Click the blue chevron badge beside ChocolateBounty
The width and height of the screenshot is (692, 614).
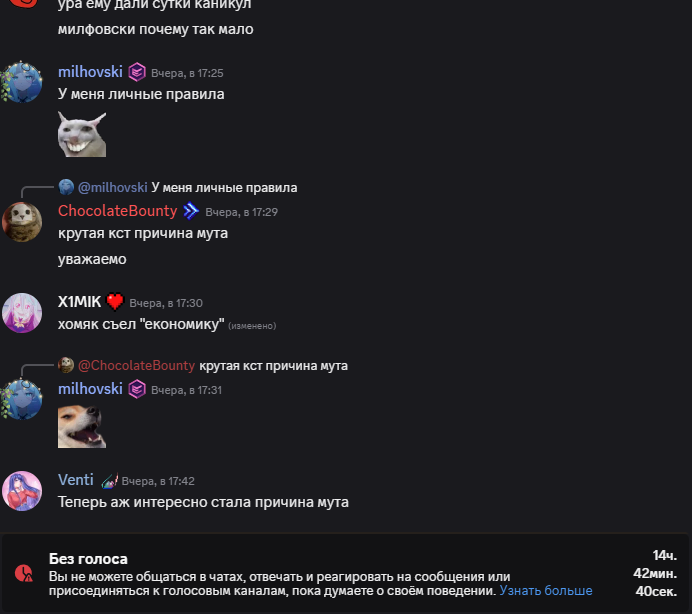pos(191,211)
